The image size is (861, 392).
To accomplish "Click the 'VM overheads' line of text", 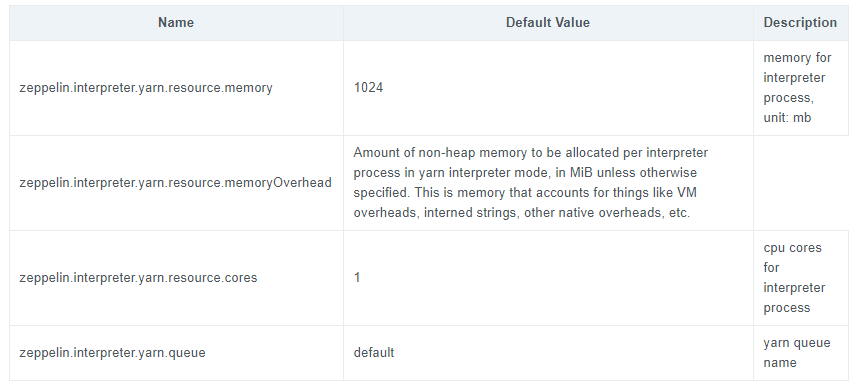I will [x=525, y=193].
